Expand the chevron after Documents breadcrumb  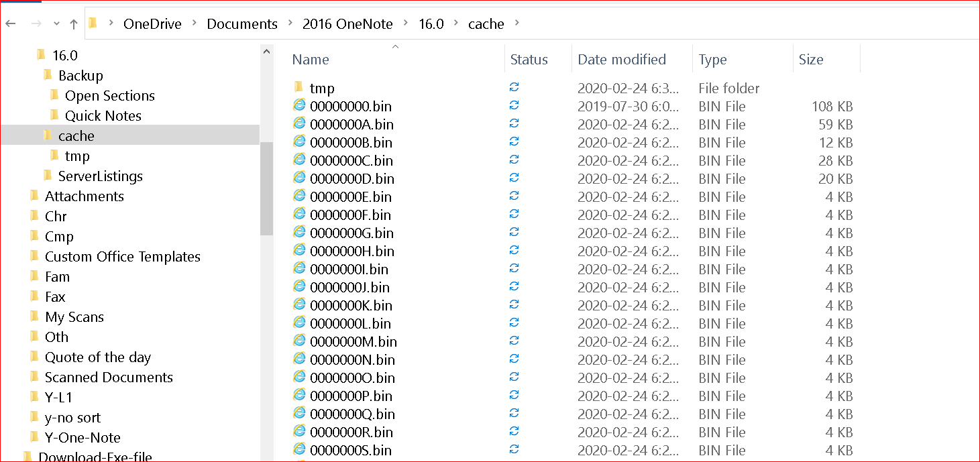290,23
